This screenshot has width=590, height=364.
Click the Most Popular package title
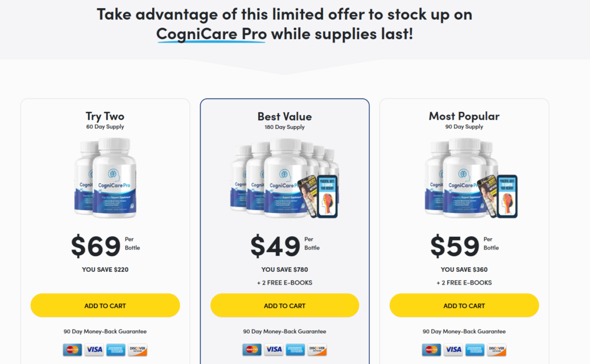pos(464,116)
